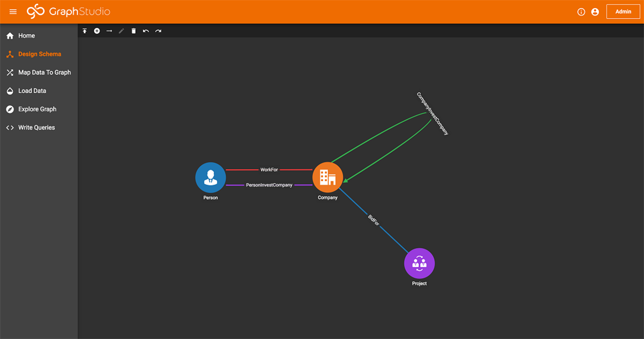
Task: Select the Publish Schema icon in toolbar
Action: (x=84, y=31)
